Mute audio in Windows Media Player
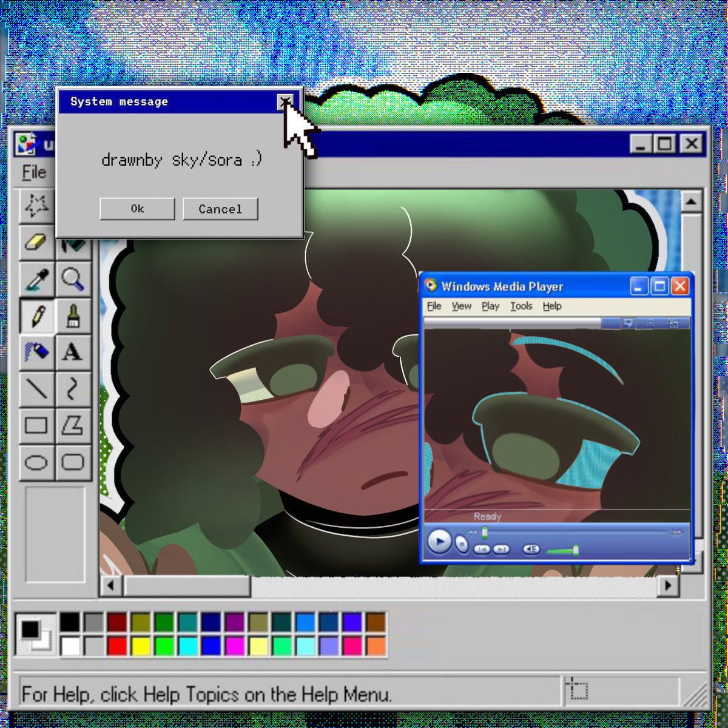 coord(531,548)
